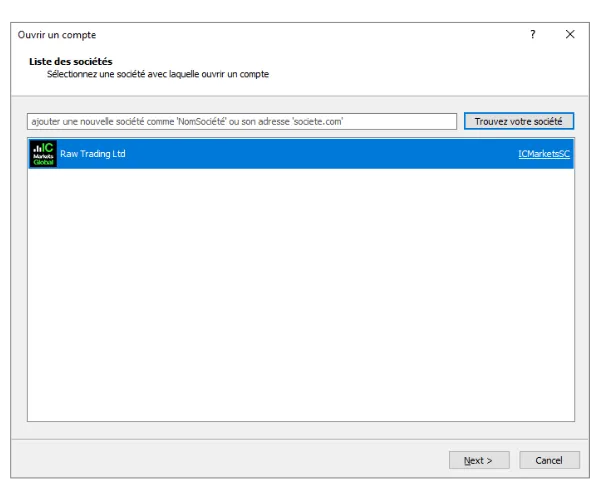
Task: Click empty space below the company list
Action: pyautogui.click(x=300, y=300)
